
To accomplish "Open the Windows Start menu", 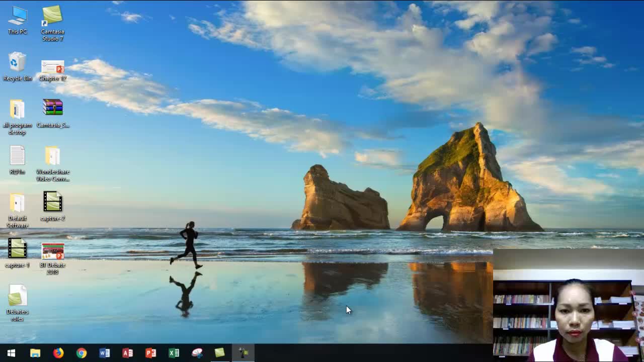I will tap(11, 353).
